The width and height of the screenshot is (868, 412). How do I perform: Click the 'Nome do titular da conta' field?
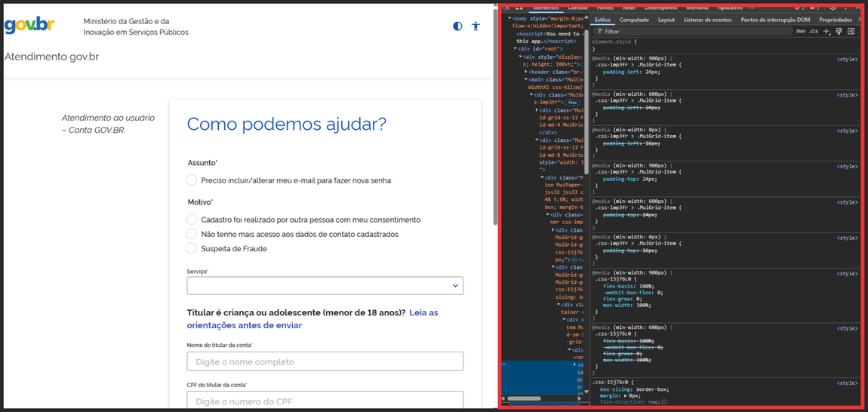coord(325,361)
